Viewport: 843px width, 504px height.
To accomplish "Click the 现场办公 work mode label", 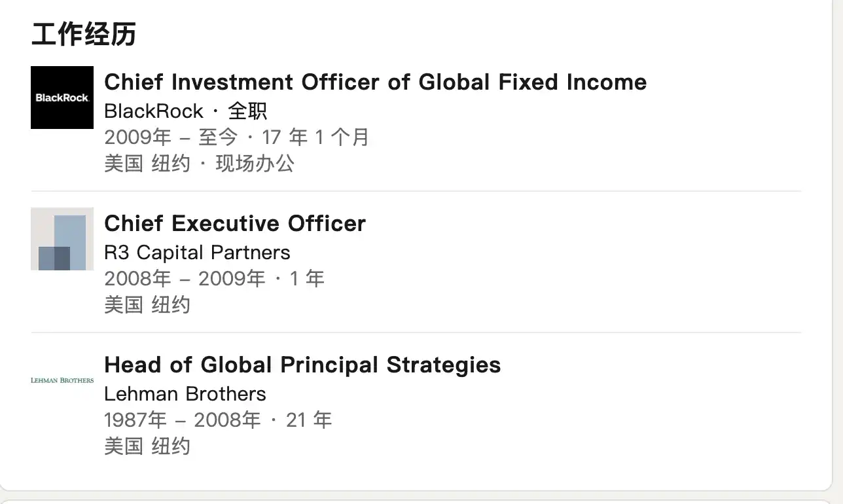I will [255, 164].
